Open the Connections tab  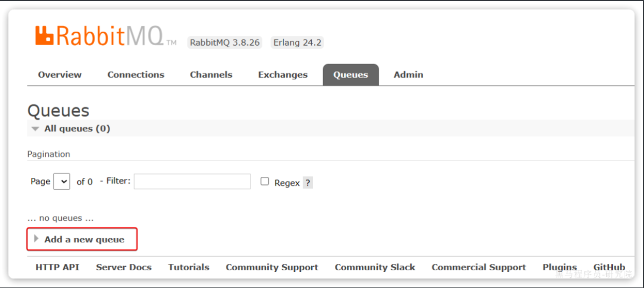136,75
